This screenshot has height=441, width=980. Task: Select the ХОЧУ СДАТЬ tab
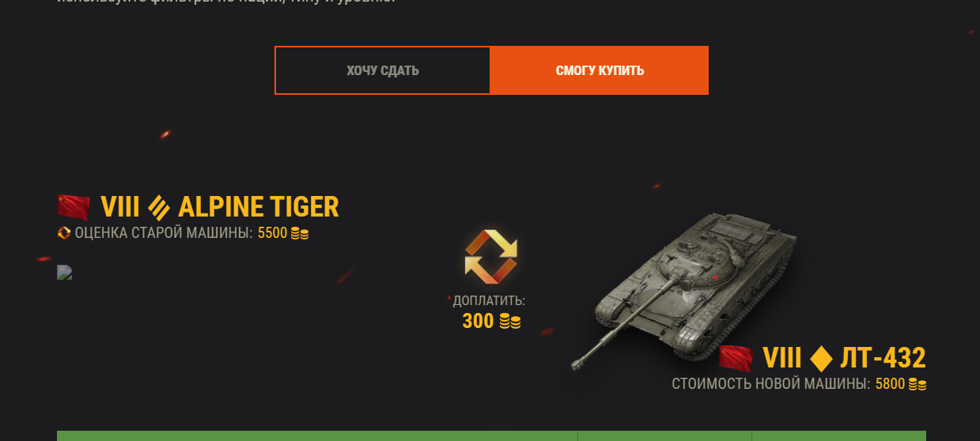[383, 70]
